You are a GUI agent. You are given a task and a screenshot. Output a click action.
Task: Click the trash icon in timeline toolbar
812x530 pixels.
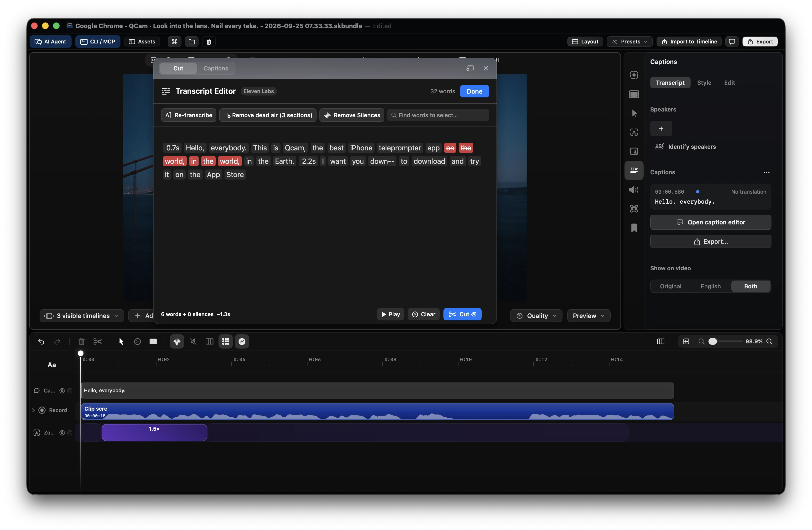coord(82,341)
